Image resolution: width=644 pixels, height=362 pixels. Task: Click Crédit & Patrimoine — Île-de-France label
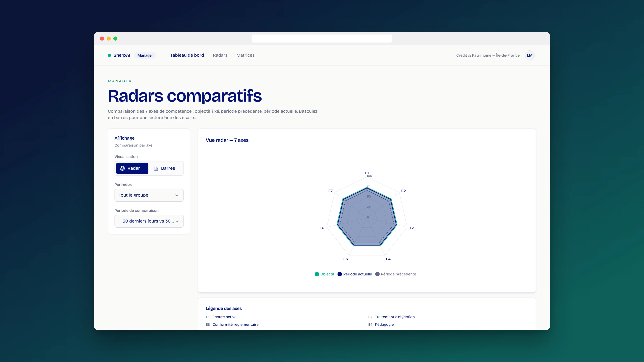pyautogui.click(x=488, y=55)
